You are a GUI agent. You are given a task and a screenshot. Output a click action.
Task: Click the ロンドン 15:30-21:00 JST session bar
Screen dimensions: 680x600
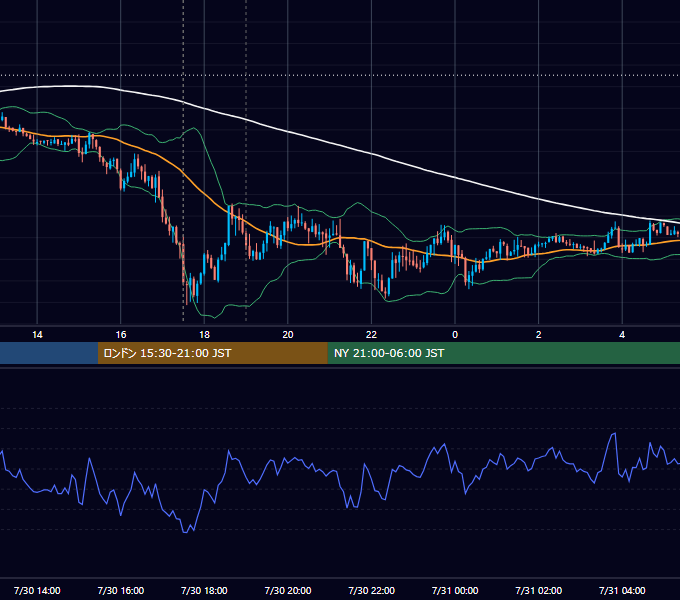coord(212,353)
